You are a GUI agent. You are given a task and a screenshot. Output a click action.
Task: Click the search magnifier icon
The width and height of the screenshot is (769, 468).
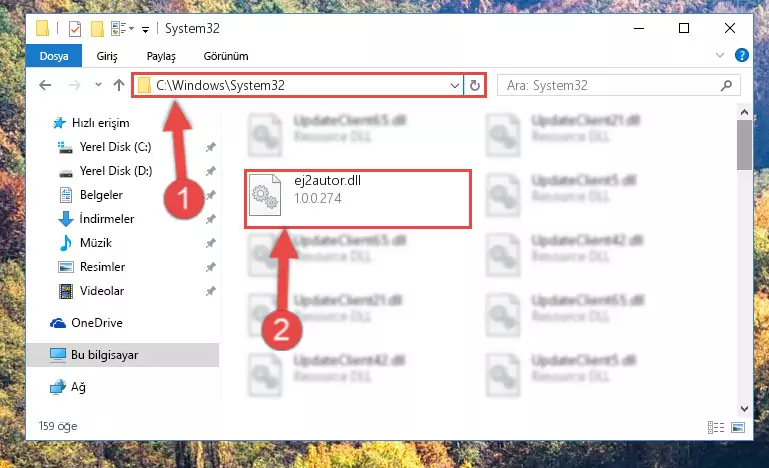(726, 85)
